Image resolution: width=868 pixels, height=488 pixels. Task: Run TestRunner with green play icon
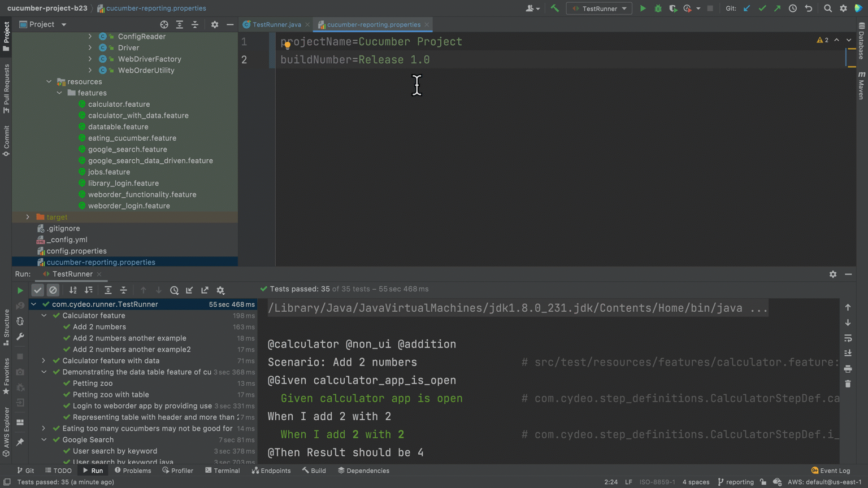pyautogui.click(x=643, y=8)
